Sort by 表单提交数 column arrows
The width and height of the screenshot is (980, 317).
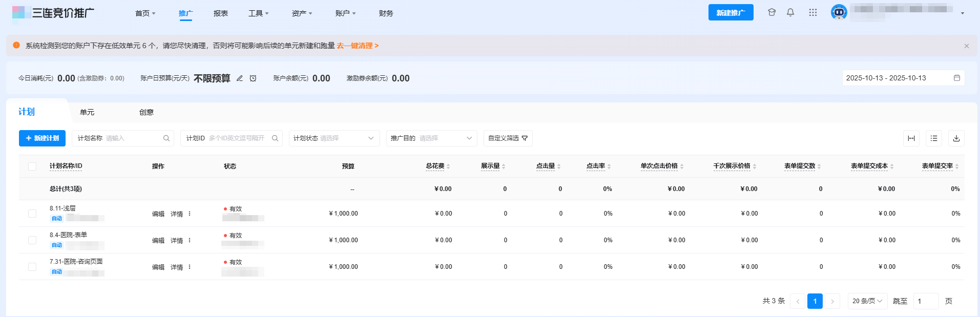[819, 166]
